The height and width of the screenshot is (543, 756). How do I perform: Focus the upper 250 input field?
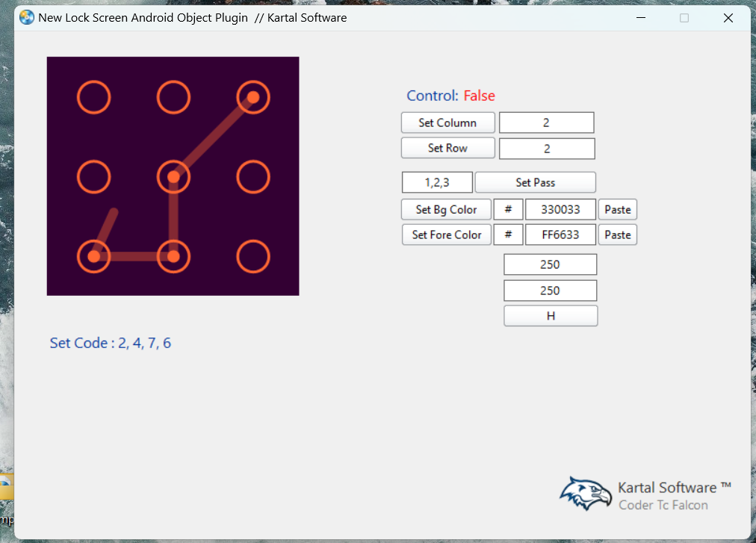click(x=550, y=264)
